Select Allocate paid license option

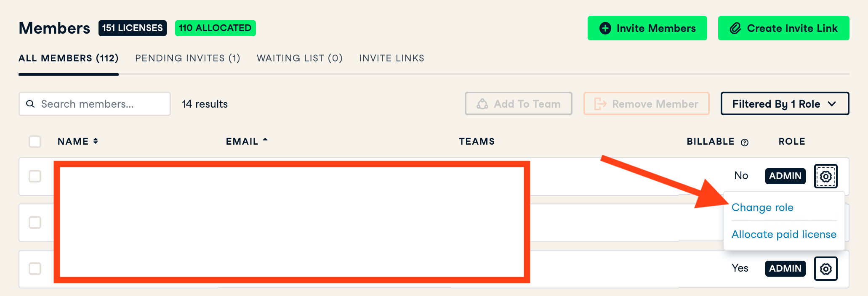tap(784, 234)
